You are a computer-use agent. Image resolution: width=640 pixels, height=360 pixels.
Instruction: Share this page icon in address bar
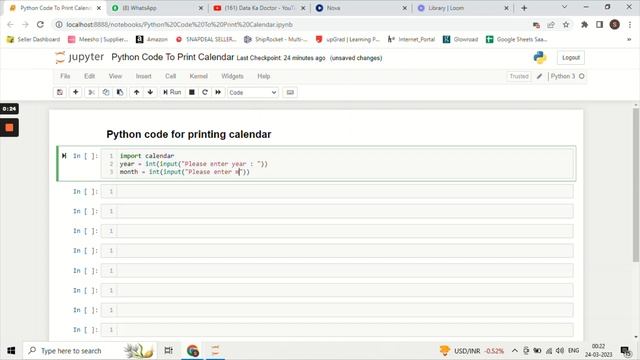(x=551, y=25)
